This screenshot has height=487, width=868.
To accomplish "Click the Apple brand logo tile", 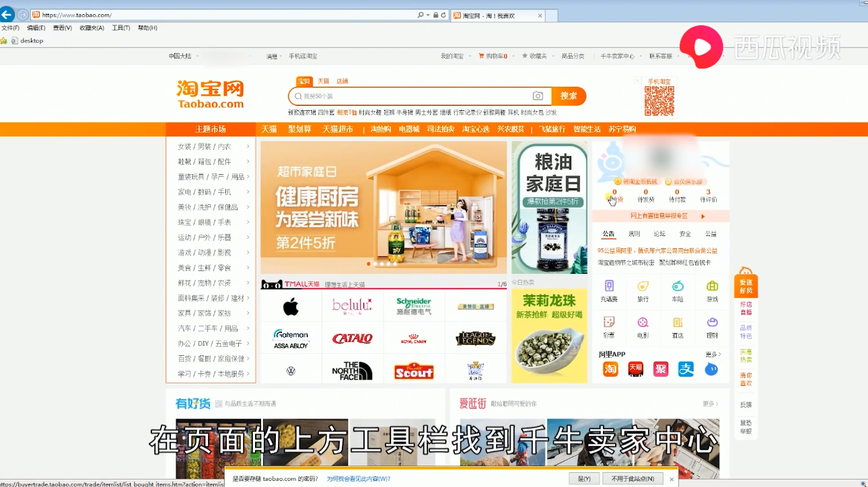I will [x=291, y=307].
